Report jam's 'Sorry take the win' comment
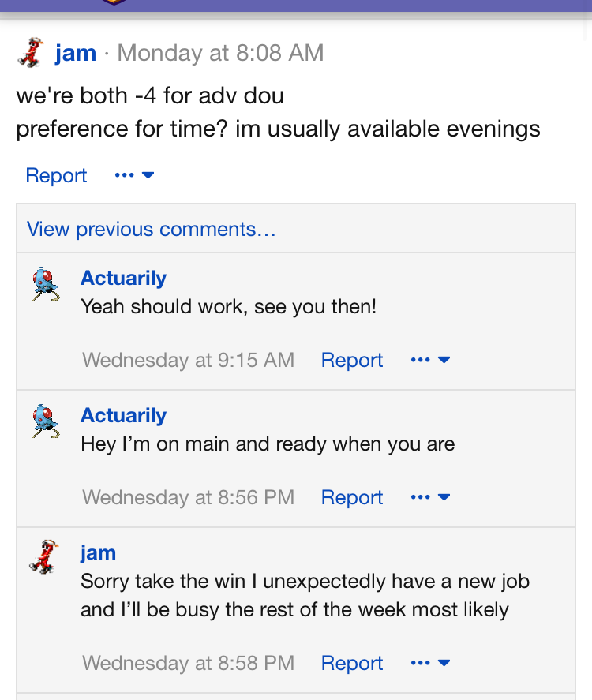The width and height of the screenshot is (592, 700). [352, 664]
